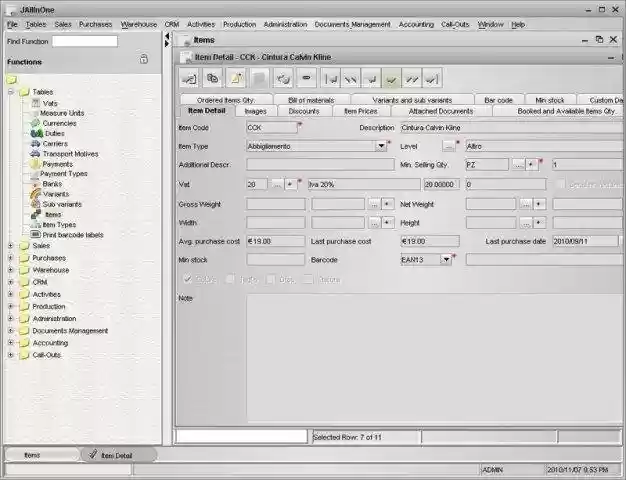Open the Barcode EAN13 dropdown

[446, 260]
